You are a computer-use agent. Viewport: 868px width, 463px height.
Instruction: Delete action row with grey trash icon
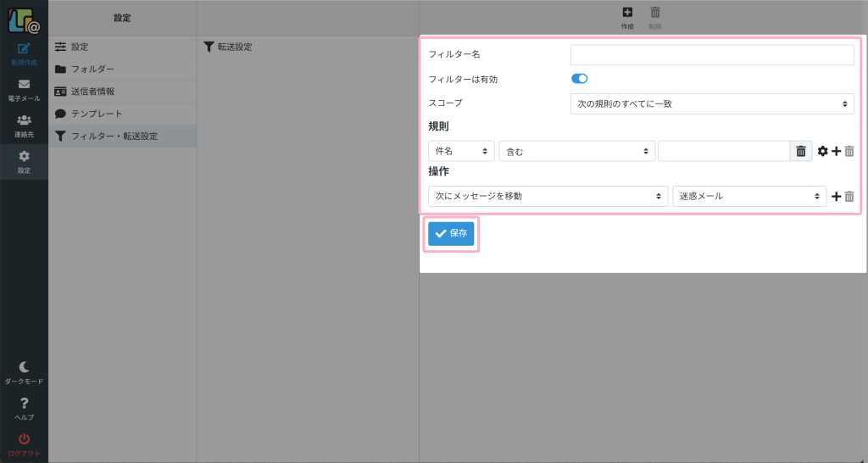[x=849, y=196]
